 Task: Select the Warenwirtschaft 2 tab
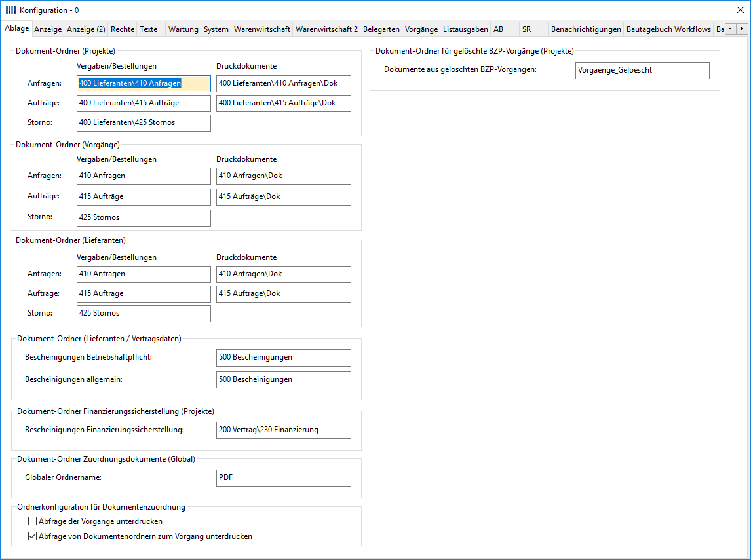click(326, 29)
